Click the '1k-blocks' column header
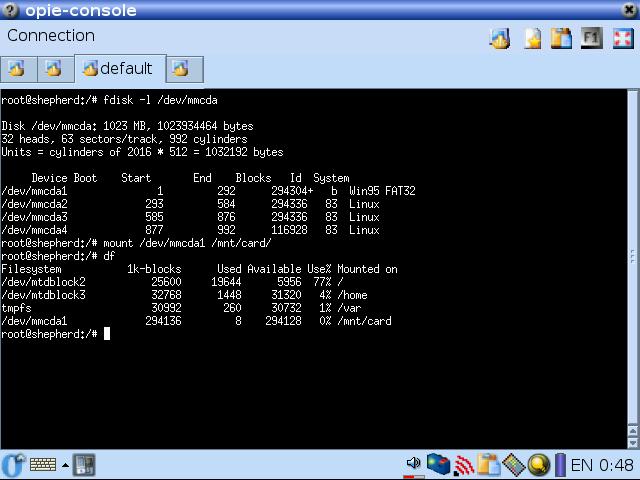 pyautogui.click(x=154, y=269)
